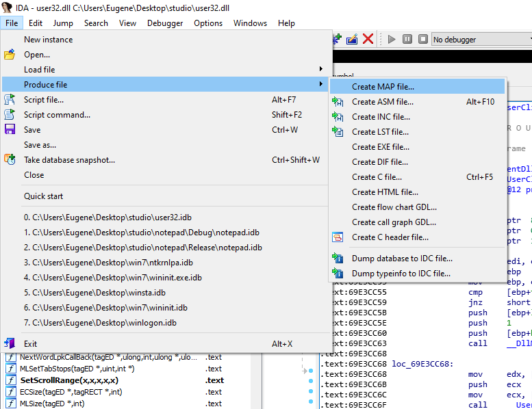
Task: Open the Options menu
Action: click(208, 23)
